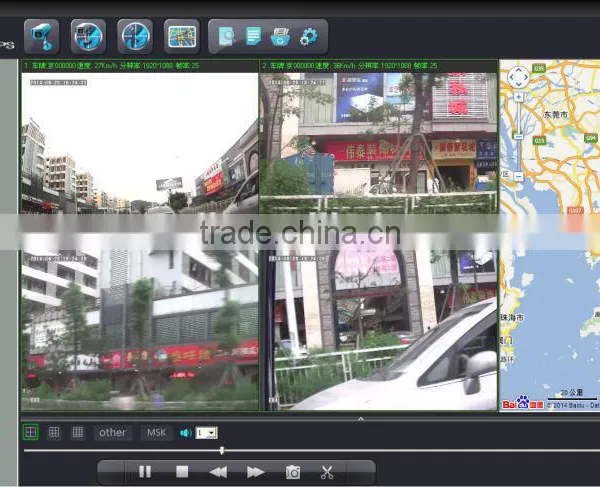Click the Baidu map logo
The width and height of the screenshot is (600, 487).
(x=523, y=403)
